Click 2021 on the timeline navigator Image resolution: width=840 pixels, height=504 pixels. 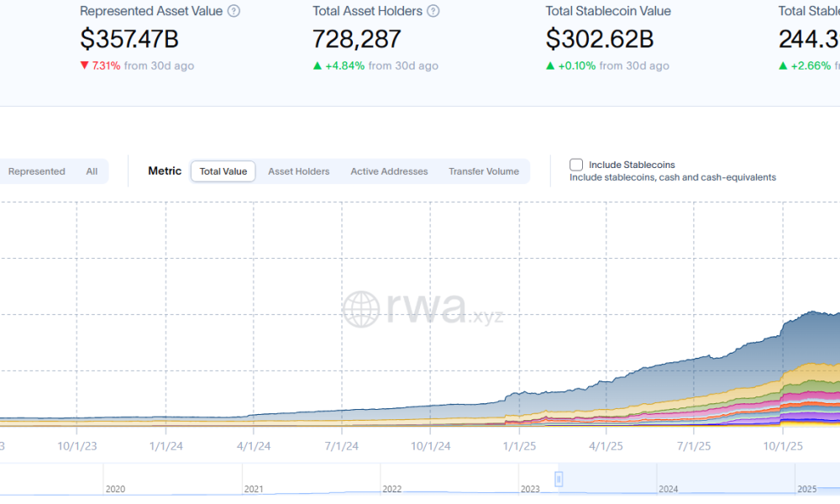(253, 489)
